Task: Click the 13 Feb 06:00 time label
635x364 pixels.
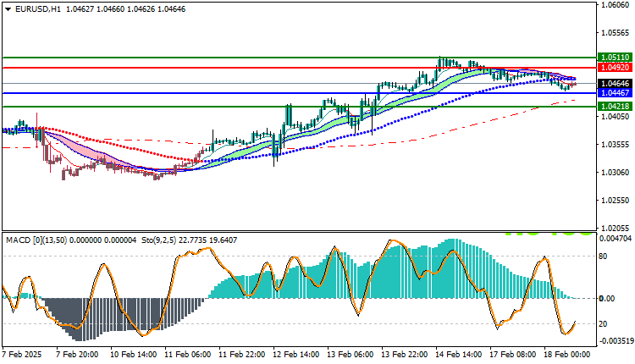Action: point(351,355)
